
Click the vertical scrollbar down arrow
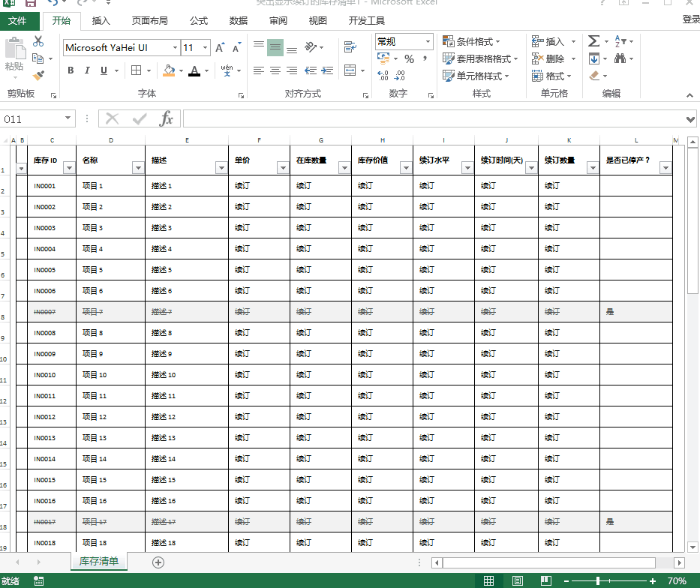tap(692, 547)
